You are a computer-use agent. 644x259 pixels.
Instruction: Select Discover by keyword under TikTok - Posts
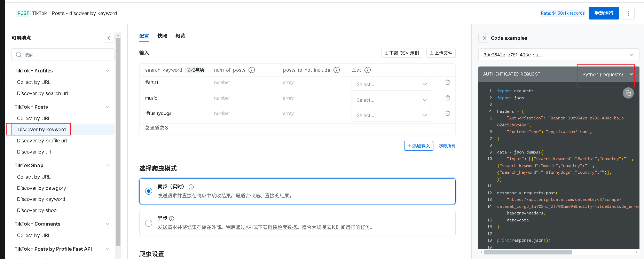pos(42,129)
